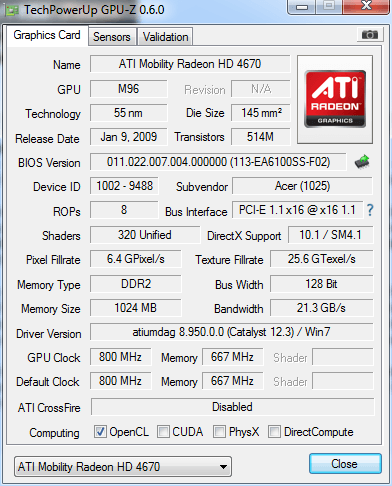Click the Default Clock field 800 MHz
Screen dimensions: 392x486
click(120, 381)
